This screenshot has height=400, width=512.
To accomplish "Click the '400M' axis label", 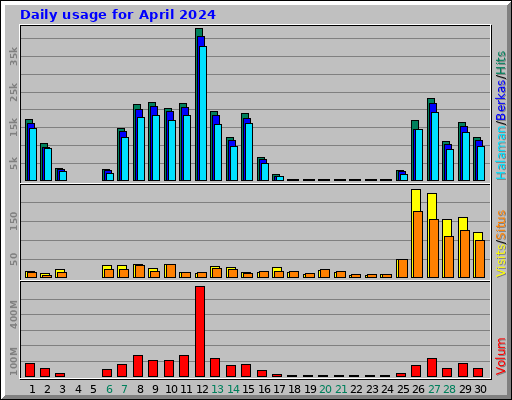I will coord(13,314).
